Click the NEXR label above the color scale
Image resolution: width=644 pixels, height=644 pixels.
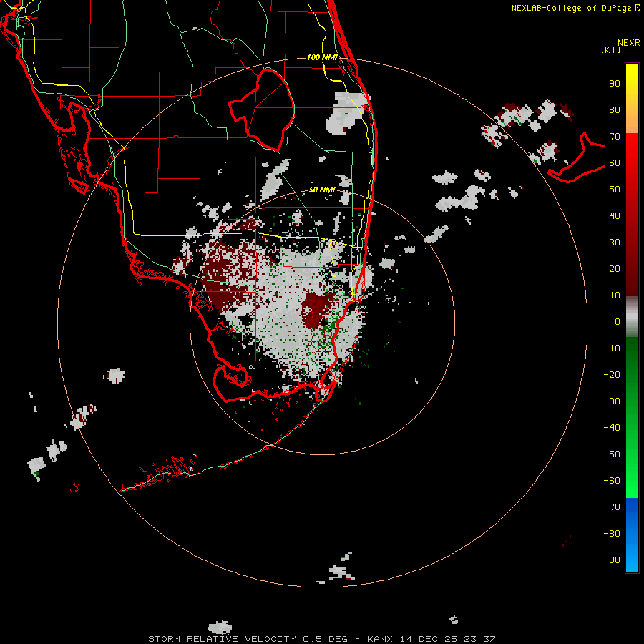(629, 43)
